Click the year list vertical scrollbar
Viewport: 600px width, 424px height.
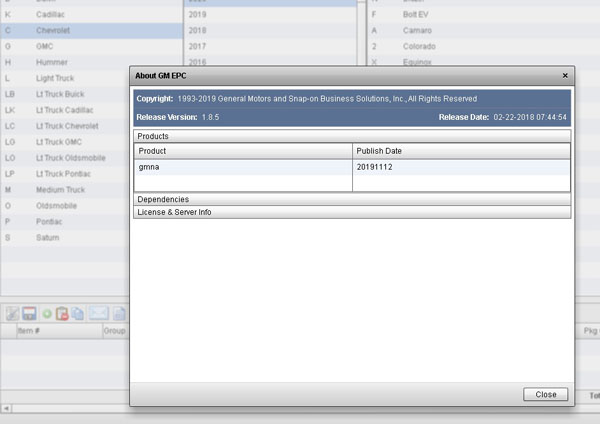pos(361,33)
